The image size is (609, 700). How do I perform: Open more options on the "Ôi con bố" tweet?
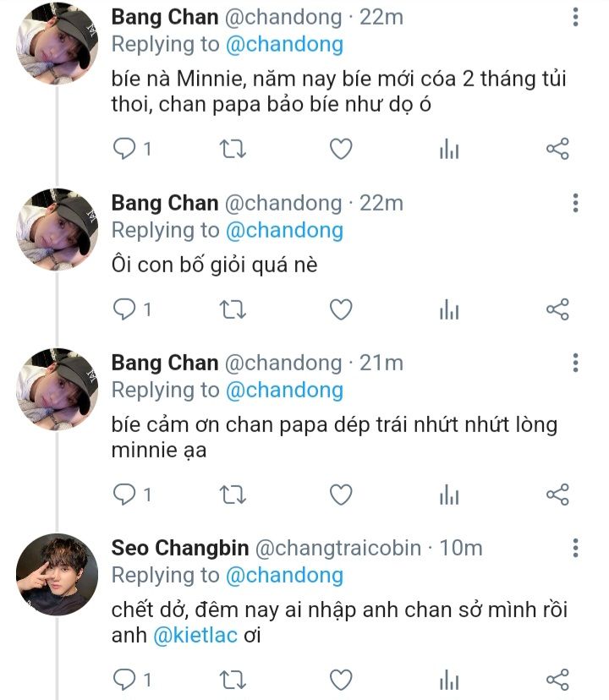[575, 203]
